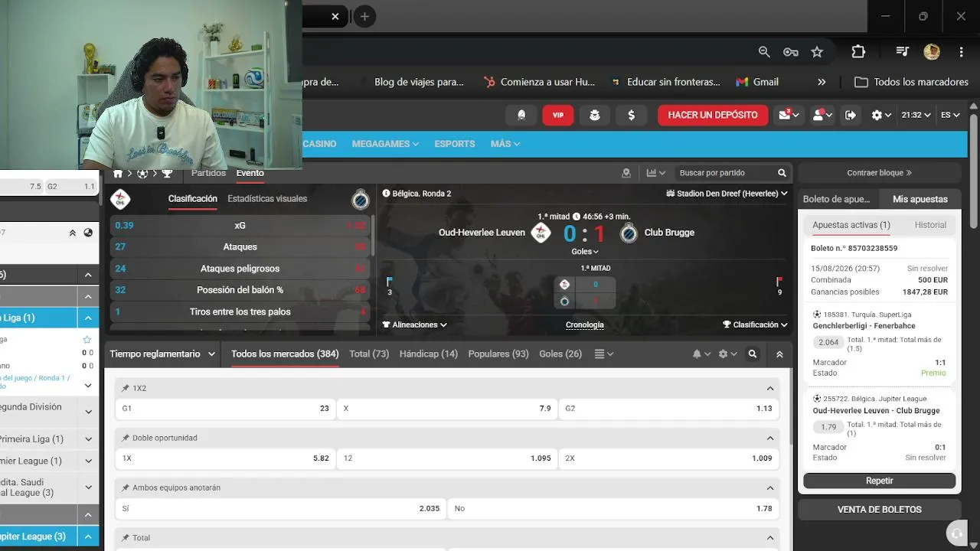Select the Populares (93) markets tab
The image size is (980, 551).
(498, 354)
